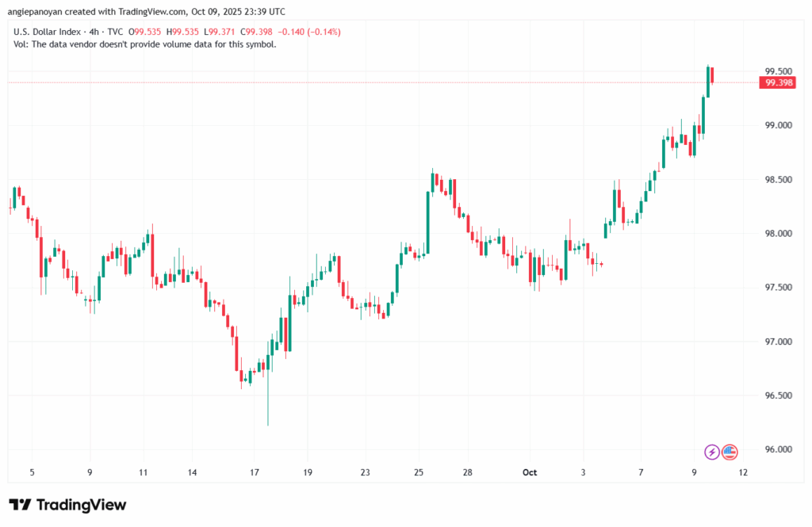Image resolution: width=812 pixels, height=527 pixels.
Task: Click the 99.500 price axis label
Action: click(776, 71)
